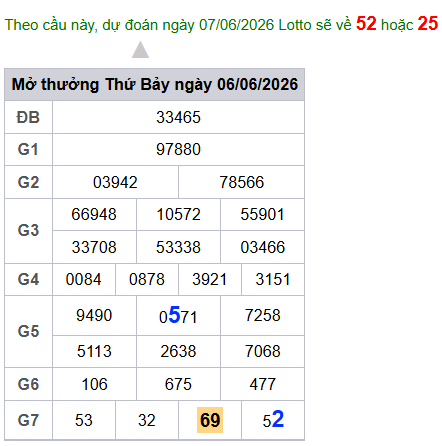Select the ĐB special prize 33465
The height and width of the screenshot is (446, 442).
click(x=178, y=117)
